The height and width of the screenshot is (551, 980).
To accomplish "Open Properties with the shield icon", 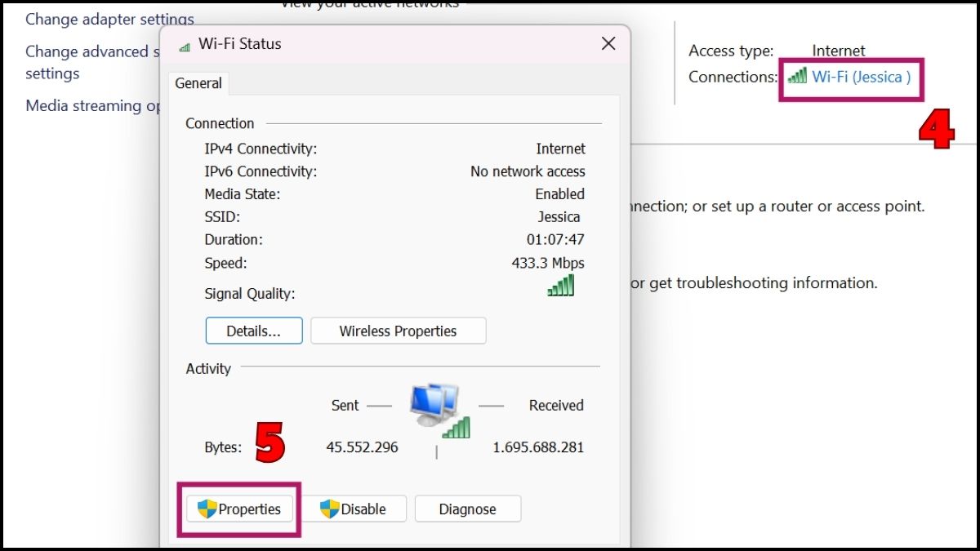I will [239, 509].
